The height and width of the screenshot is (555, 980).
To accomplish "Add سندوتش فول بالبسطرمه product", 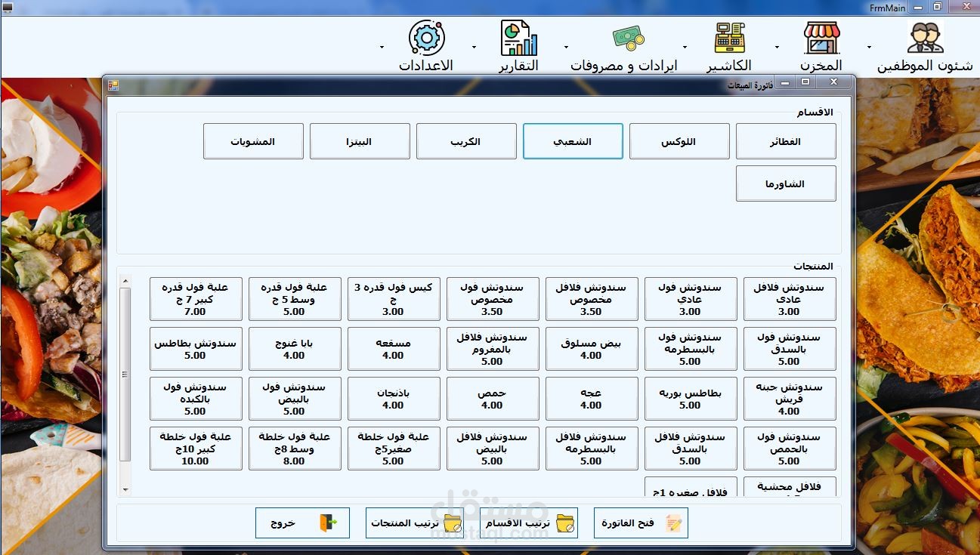I will tap(691, 349).
